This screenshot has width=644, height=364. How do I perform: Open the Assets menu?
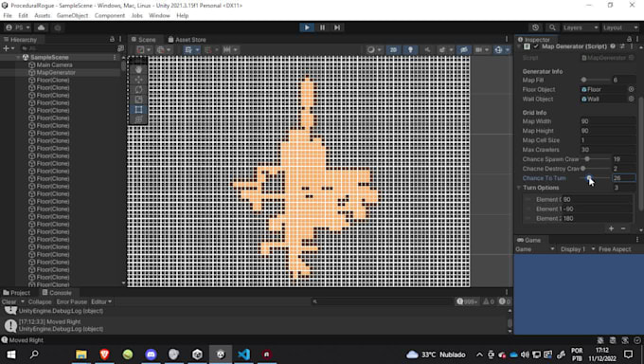[x=43, y=15]
